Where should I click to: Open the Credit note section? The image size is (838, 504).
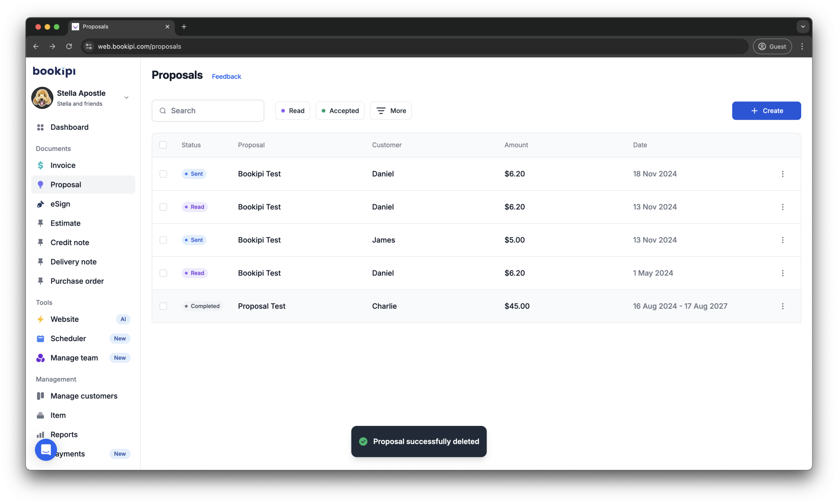click(69, 242)
